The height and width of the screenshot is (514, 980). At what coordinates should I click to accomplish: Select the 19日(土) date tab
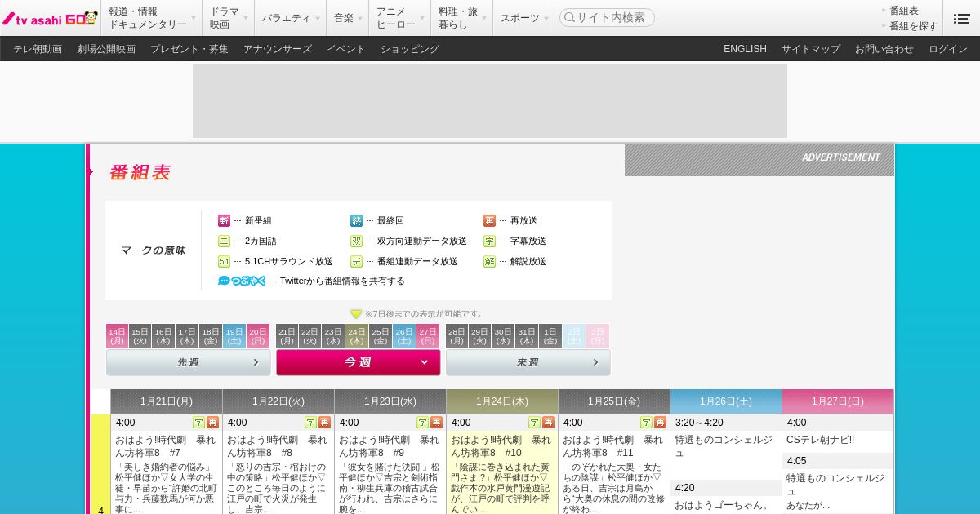(x=234, y=336)
